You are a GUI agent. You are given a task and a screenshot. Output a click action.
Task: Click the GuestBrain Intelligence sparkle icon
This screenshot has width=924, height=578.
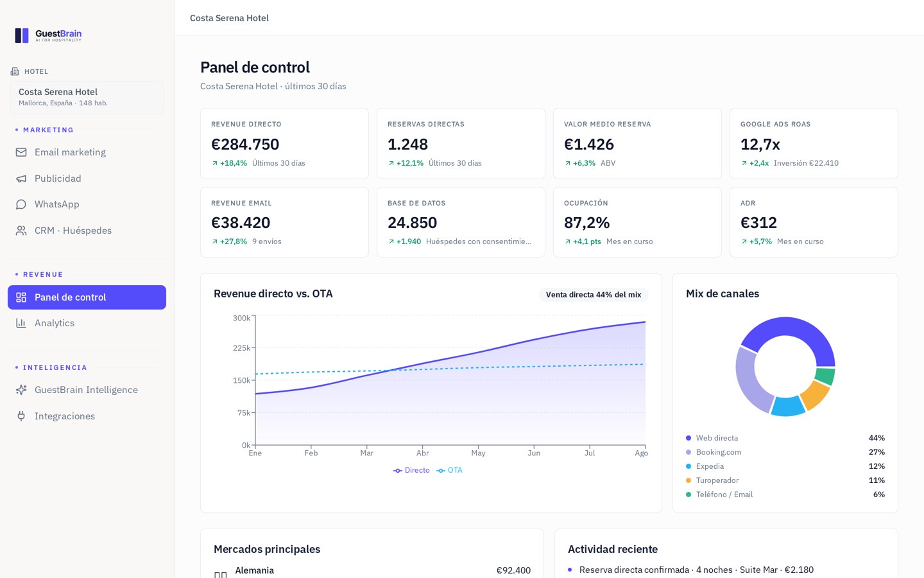coord(21,390)
